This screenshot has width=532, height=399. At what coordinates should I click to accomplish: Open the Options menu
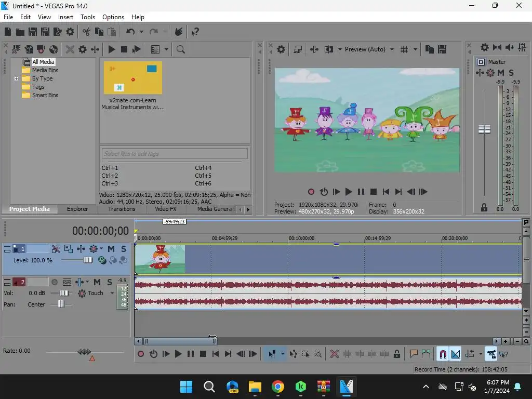pyautogui.click(x=113, y=17)
